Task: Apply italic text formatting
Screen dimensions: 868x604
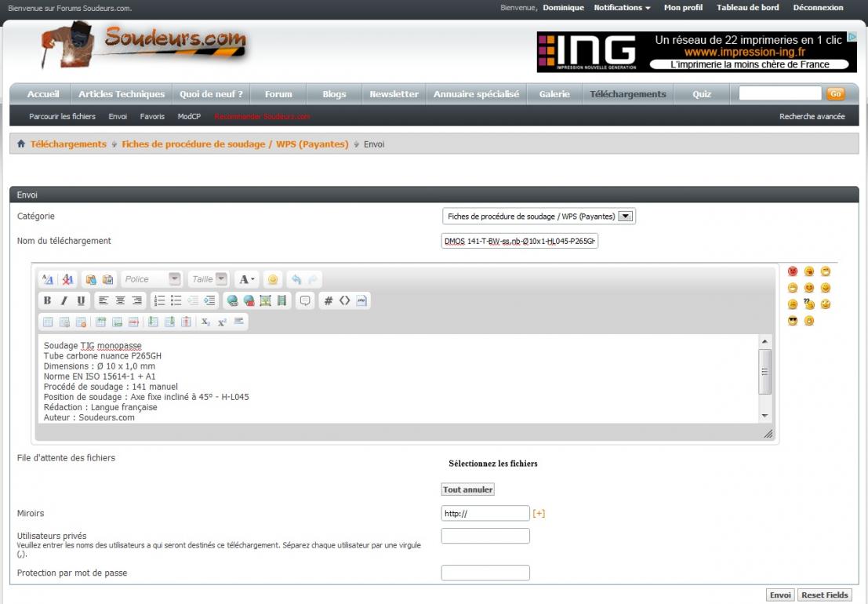Action: (x=64, y=300)
